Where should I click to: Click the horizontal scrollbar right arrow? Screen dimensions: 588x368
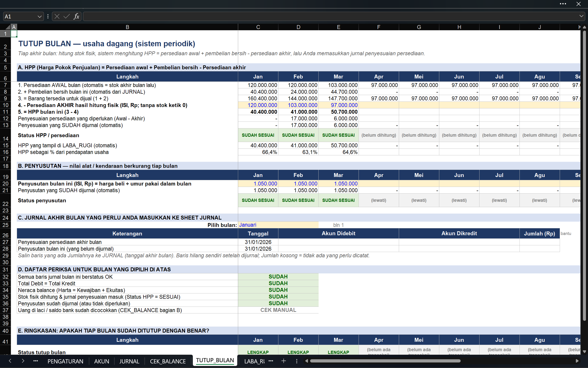[577, 361]
